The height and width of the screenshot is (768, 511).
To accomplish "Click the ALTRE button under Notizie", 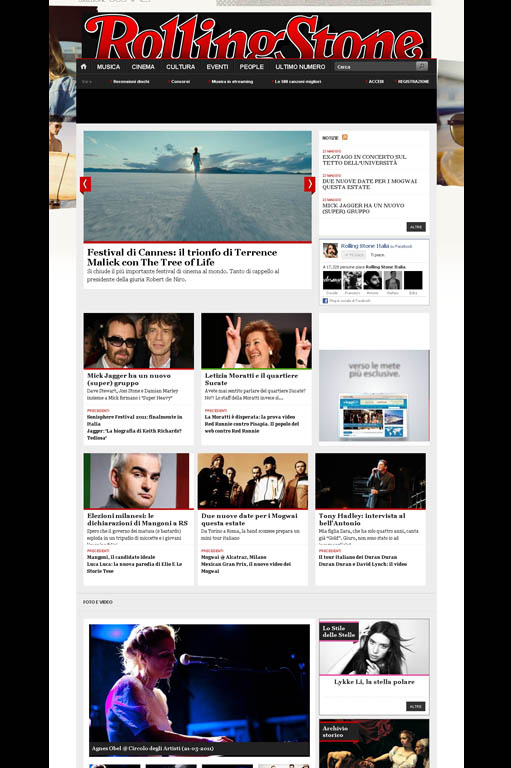I will [416, 227].
